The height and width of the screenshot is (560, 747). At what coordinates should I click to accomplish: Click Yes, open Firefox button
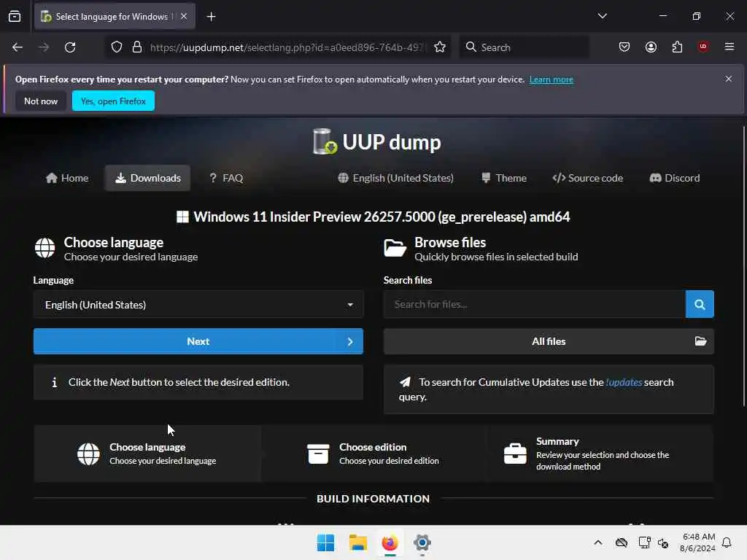(113, 101)
